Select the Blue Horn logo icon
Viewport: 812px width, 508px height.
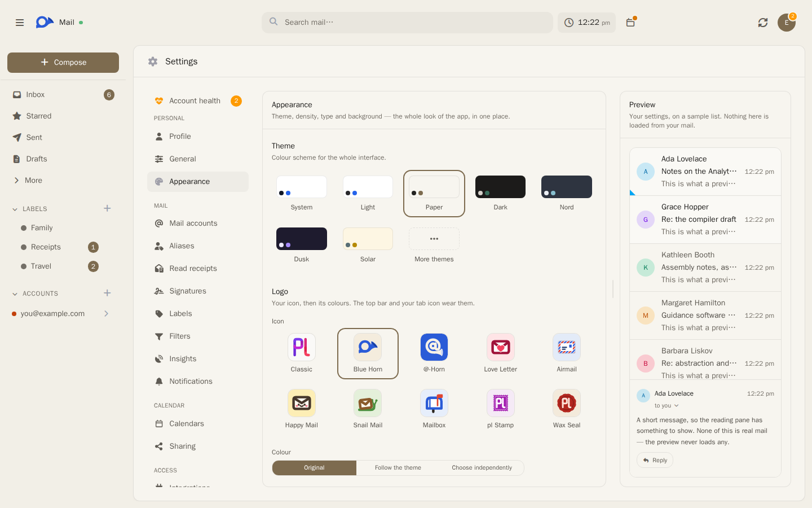click(368, 353)
